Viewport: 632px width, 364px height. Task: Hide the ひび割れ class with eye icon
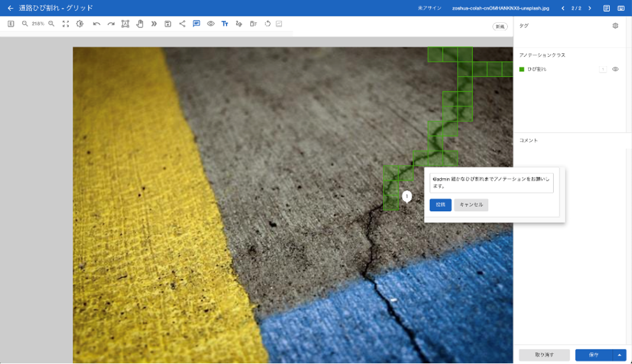615,69
